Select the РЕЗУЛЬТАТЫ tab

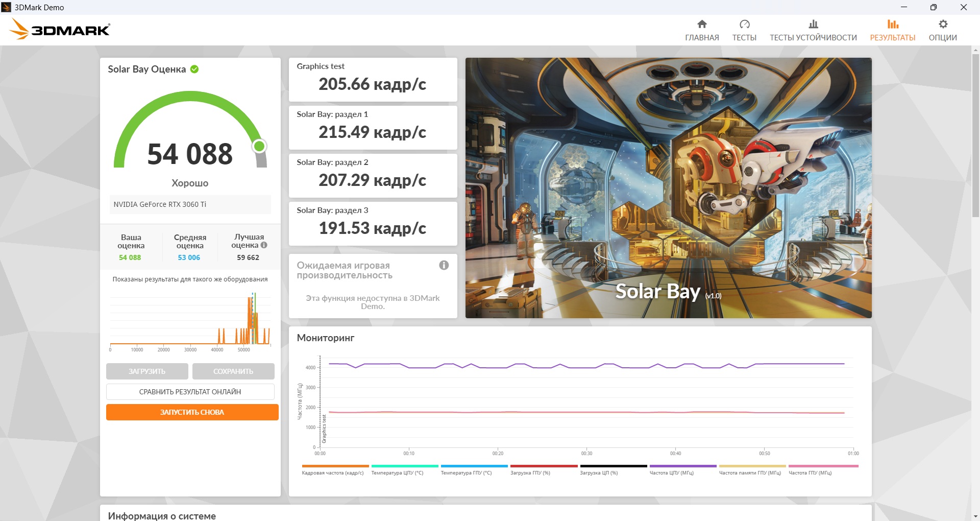pyautogui.click(x=893, y=30)
